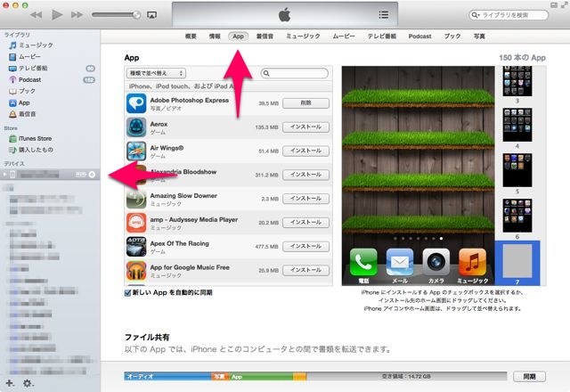Click the fast-forward playback button
Image resolution: width=570 pixels, height=392 pixels.
click(x=77, y=15)
